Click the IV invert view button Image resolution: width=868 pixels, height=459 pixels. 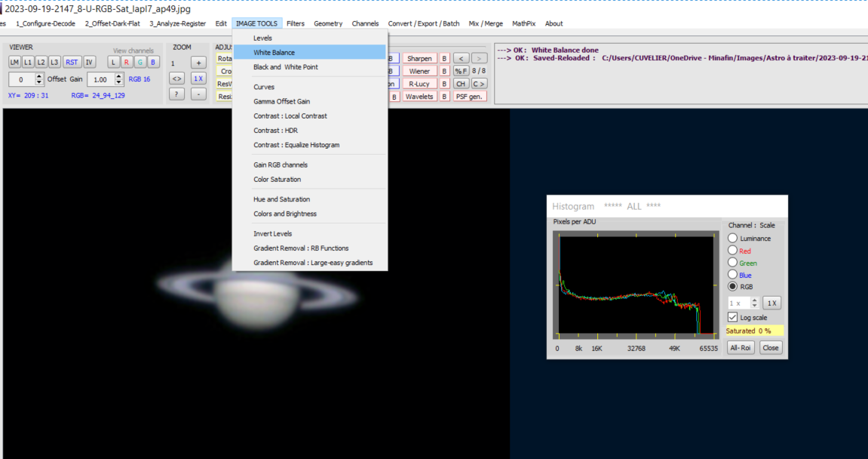coord(89,62)
